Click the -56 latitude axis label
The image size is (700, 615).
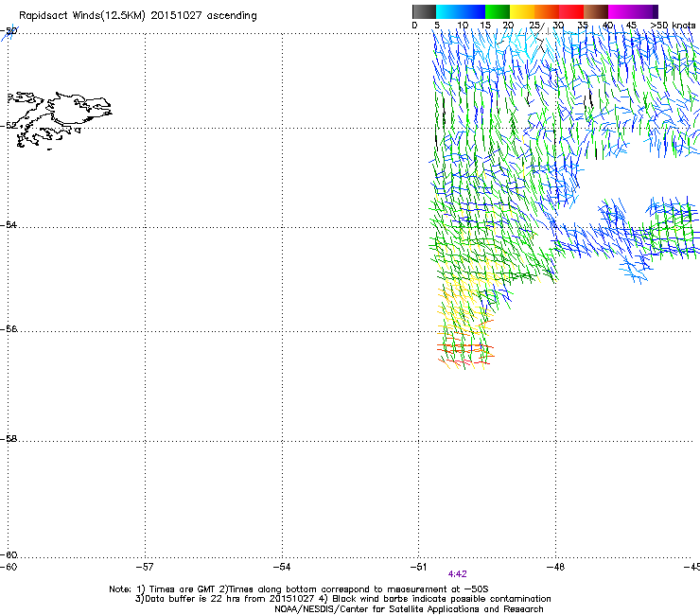pos(9,328)
